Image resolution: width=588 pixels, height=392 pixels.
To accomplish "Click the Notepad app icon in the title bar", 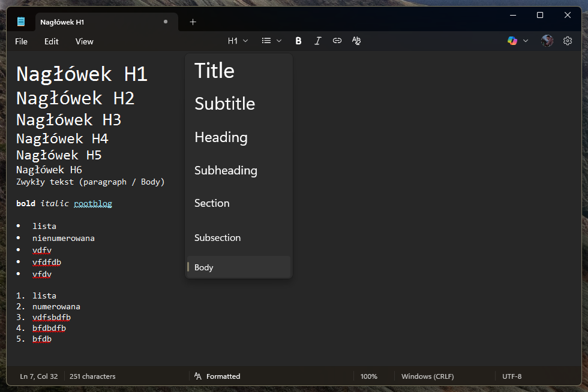I will pyautogui.click(x=22, y=22).
